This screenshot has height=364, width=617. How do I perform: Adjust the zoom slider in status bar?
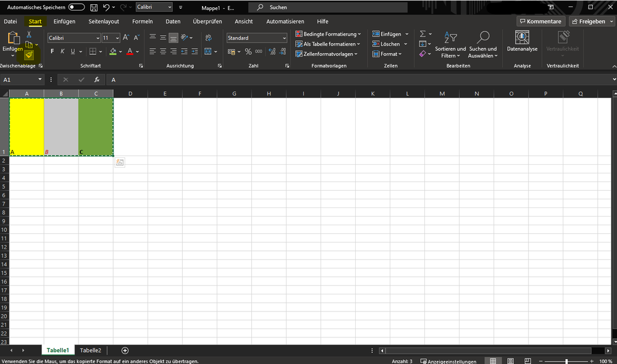(x=566, y=362)
